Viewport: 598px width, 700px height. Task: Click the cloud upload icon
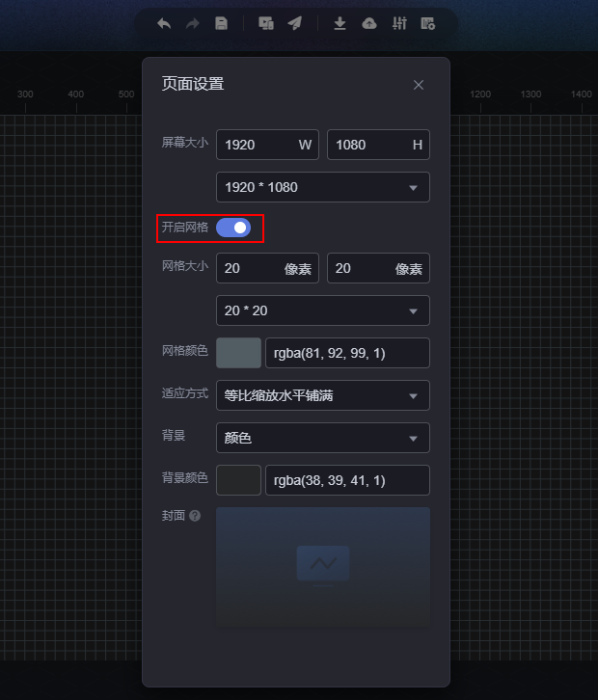pos(369,23)
